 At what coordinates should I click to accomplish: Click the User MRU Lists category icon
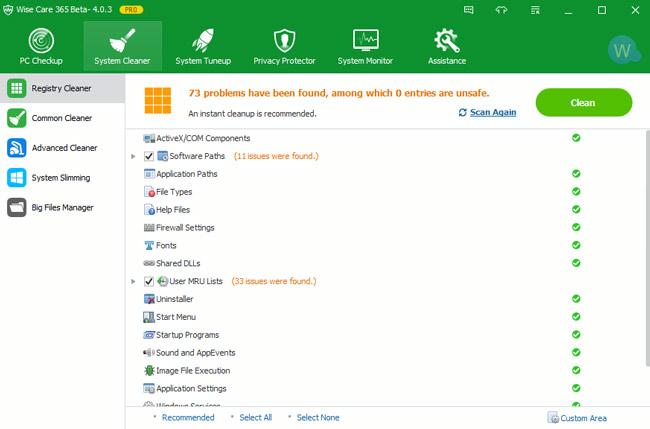162,281
